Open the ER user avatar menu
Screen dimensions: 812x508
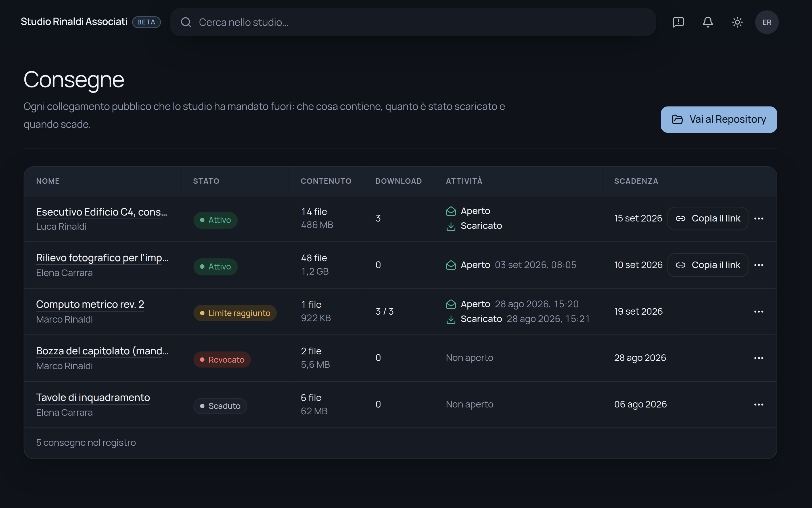(767, 22)
